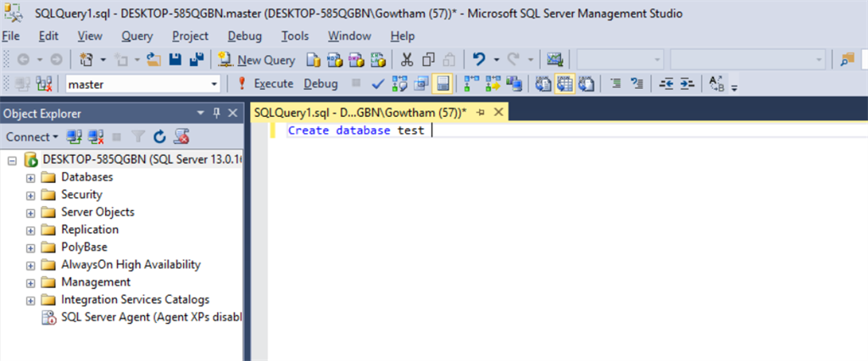Screen dimensions: 868x361
Task: Open the Object Explorer window position dropdown
Action: coord(201,114)
